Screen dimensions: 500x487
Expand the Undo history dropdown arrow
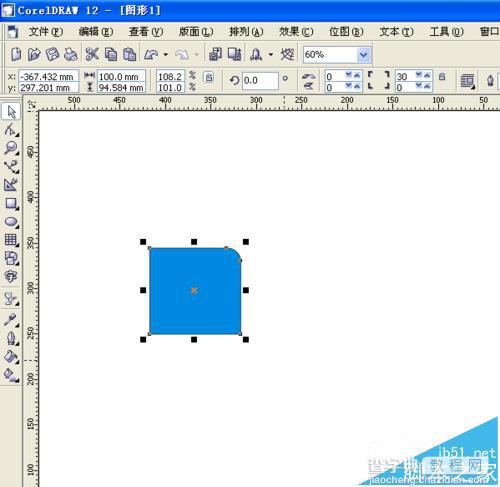[x=166, y=54]
